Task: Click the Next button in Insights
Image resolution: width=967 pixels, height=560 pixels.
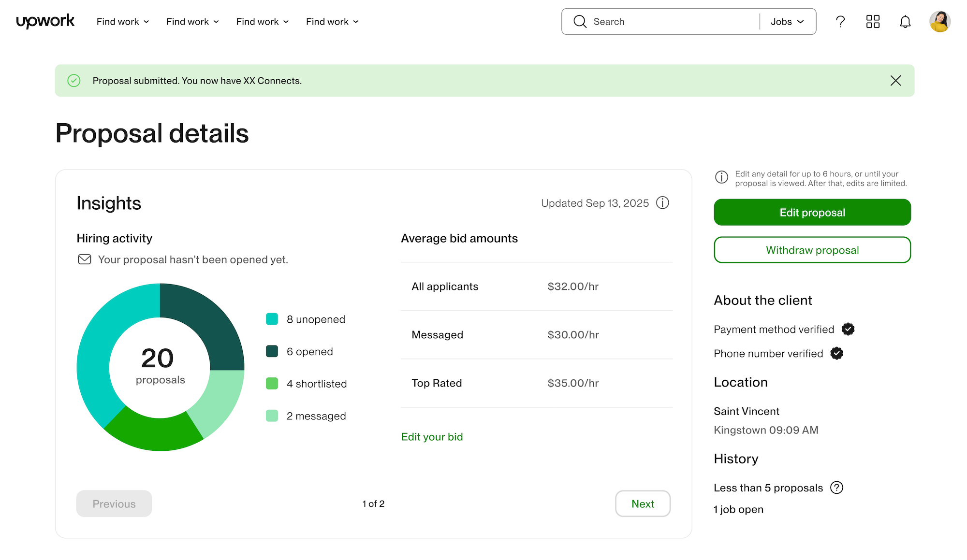Action: tap(643, 503)
